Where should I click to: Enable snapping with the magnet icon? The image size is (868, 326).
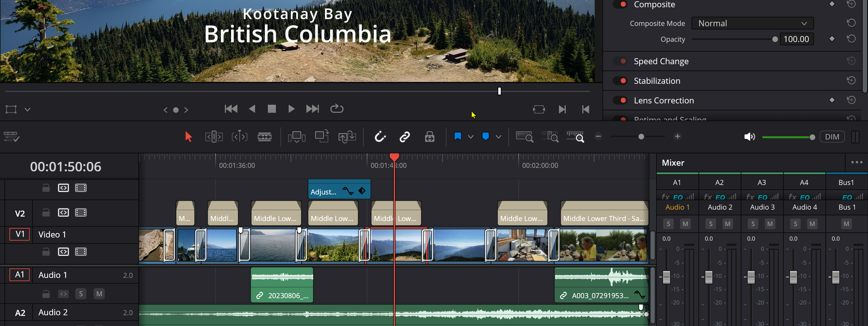(380, 137)
